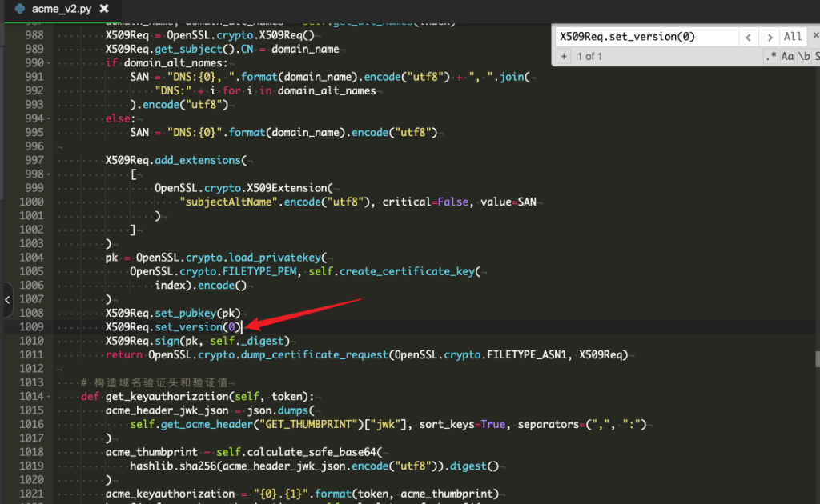The height and width of the screenshot is (504, 820).
Task: Close the acme_v2.py tab
Action: (x=104, y=9)
